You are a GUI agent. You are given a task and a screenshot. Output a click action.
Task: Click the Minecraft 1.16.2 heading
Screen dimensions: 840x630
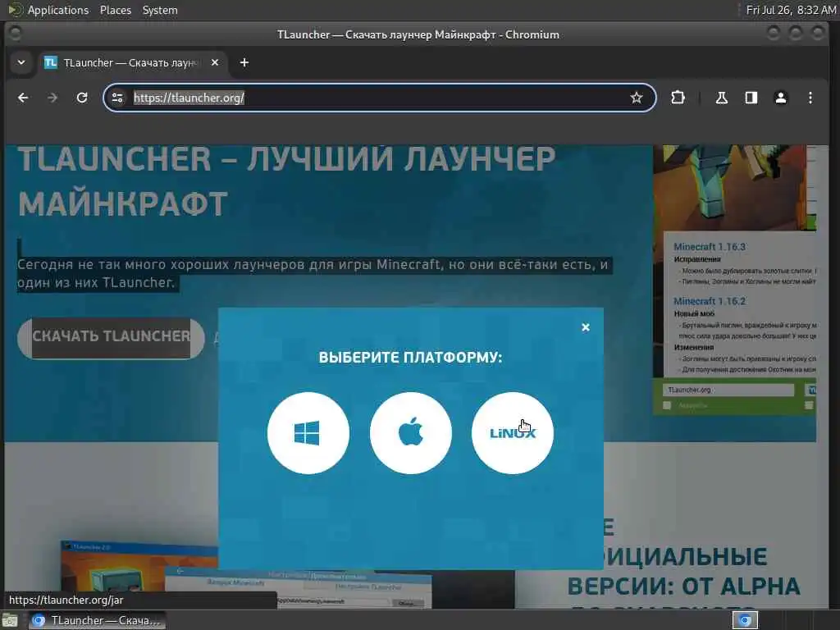(x=710, y=301)
